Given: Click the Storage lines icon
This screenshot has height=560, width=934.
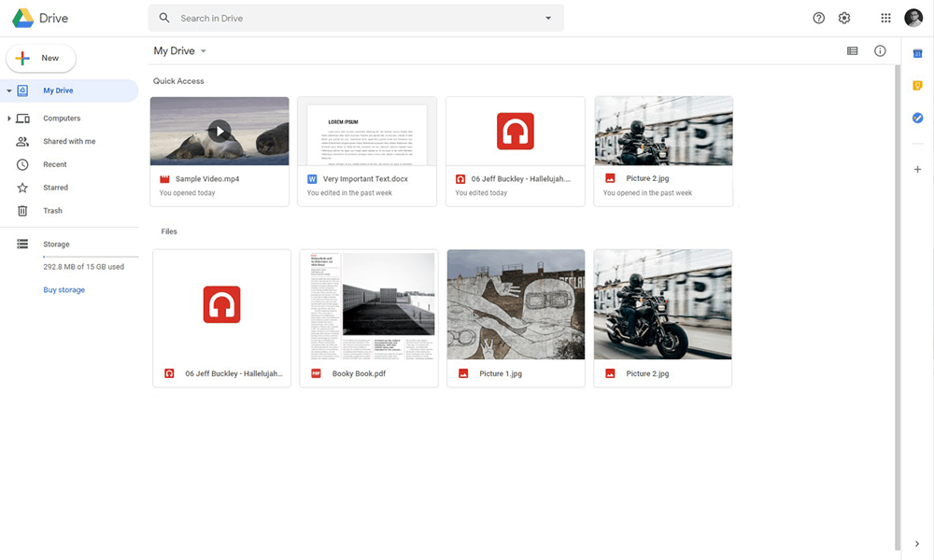Looking at the screenshot, I should [22, 244].
